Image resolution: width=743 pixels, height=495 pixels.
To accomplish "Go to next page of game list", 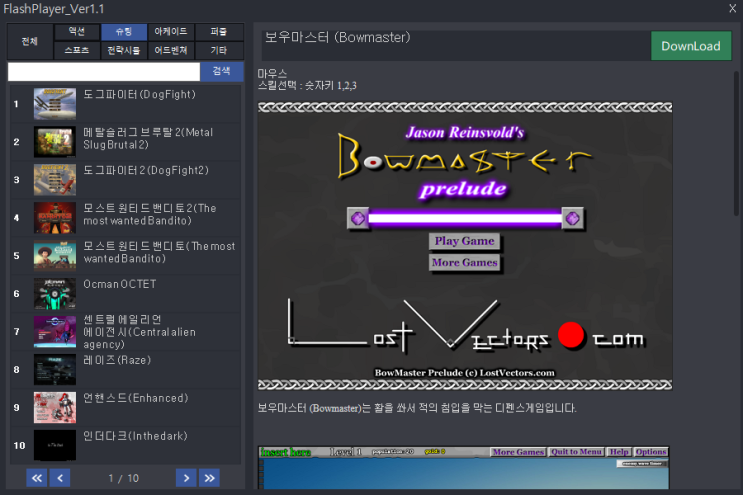I will 186,477.
